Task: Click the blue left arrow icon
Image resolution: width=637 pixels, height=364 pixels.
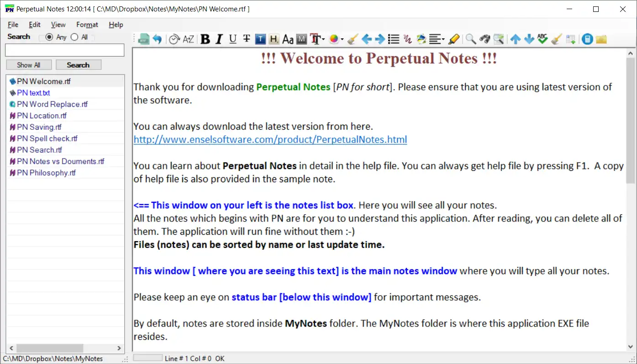Action: pyautogui.click(x=366, y=39)
